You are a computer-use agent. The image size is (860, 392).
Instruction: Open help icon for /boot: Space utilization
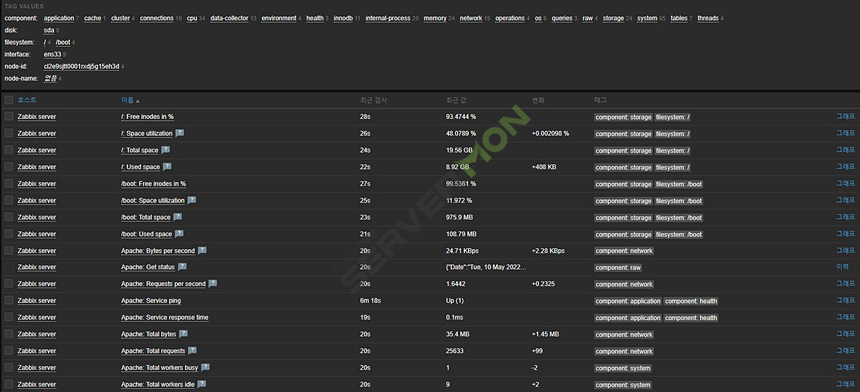tap(191, 200)
